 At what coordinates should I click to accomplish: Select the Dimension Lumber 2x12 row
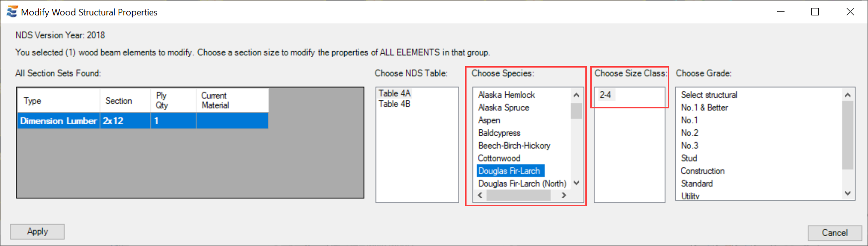pyautogui.click(x=143, y=121)
